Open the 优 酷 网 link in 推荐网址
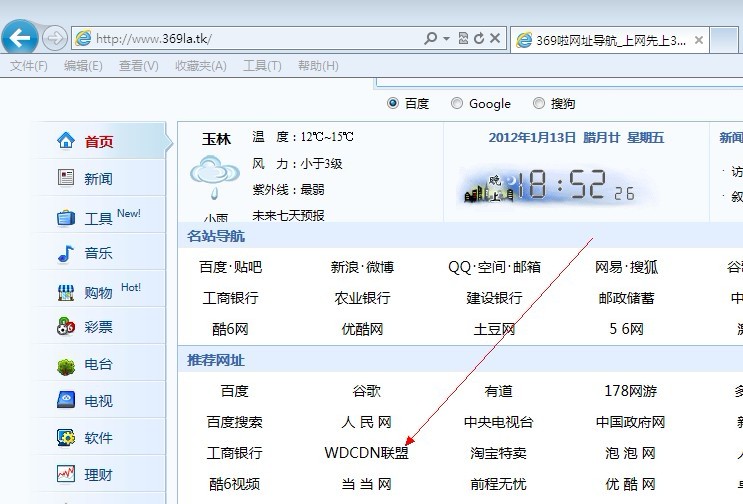Viewport: 743px width, 504px height. 631,484
